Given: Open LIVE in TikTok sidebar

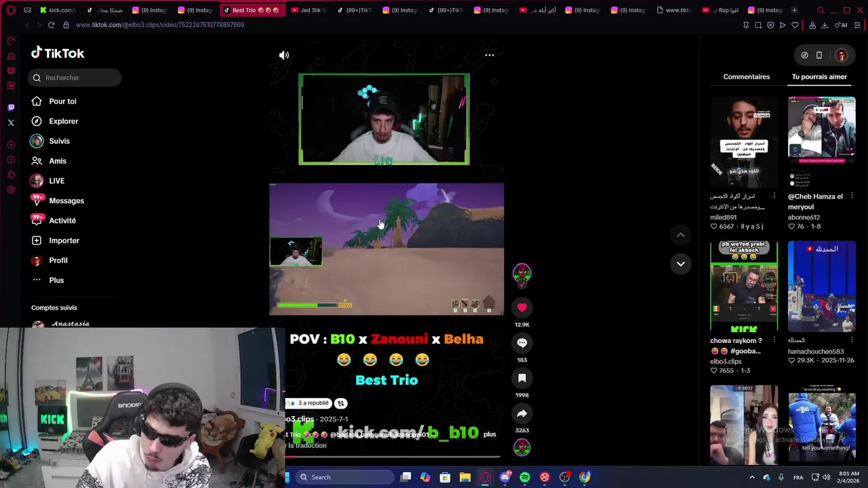Looking at the screenshot, I should [x=48, y=181].
